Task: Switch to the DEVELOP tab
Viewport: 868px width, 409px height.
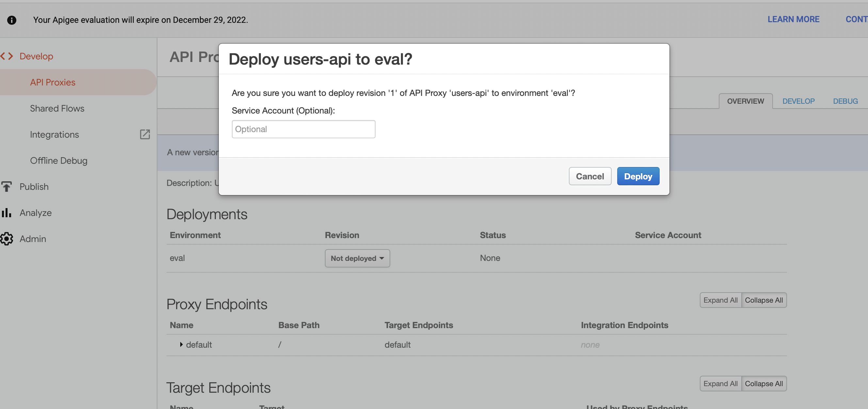Action: tap(798, 101)
